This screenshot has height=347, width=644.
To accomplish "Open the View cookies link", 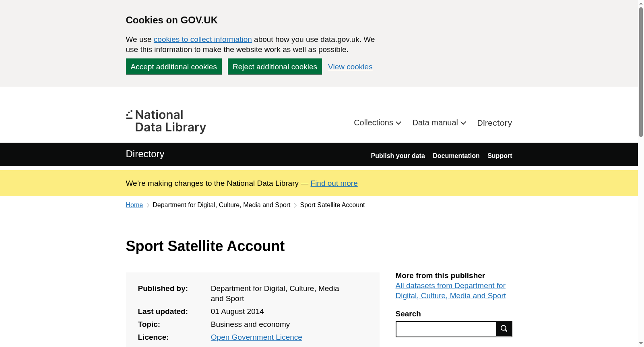I will pyautogui.click(x=350, y=67).
